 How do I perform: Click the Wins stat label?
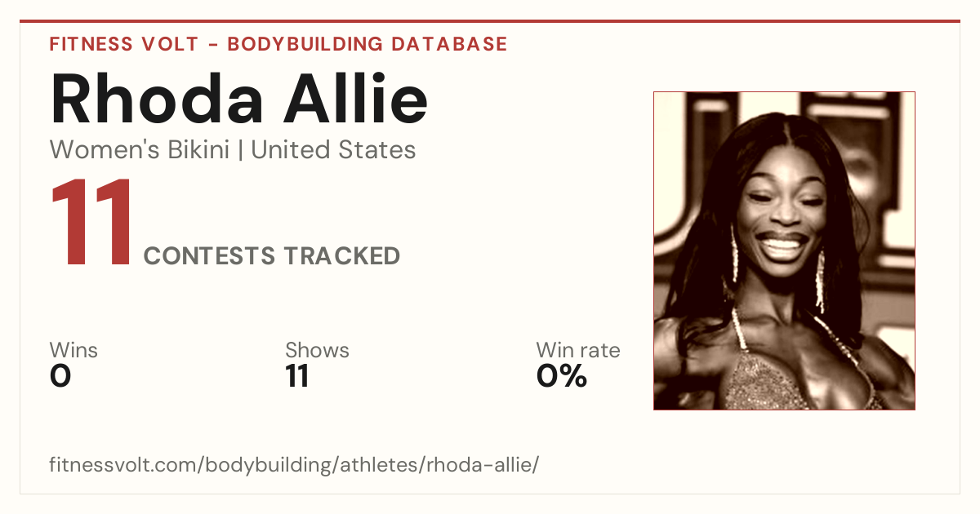click(73, 350)
